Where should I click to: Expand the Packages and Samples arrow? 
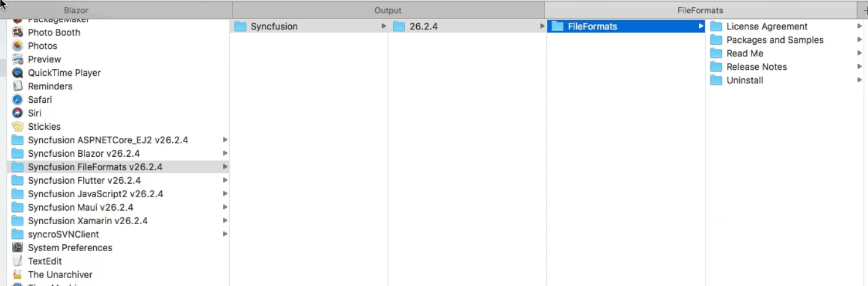coord(859,40)
